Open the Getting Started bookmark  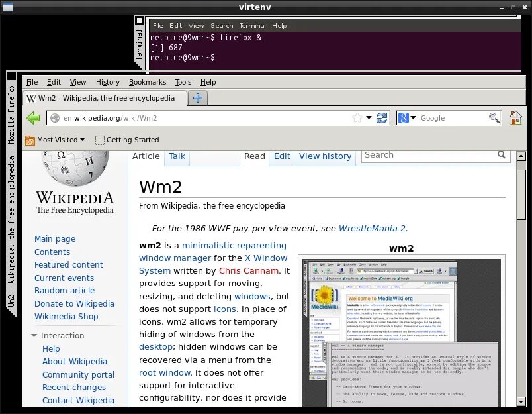[127, 140]
